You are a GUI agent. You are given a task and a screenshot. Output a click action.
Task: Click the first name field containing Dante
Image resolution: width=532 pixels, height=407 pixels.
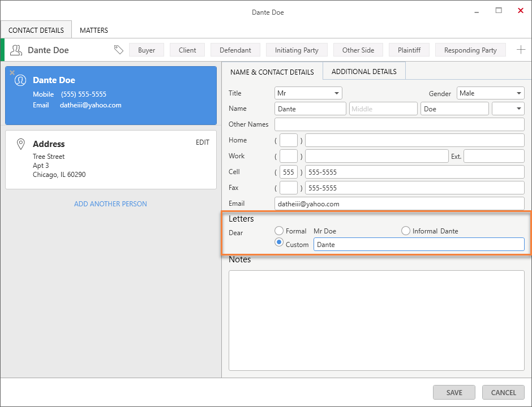point(310,109)
